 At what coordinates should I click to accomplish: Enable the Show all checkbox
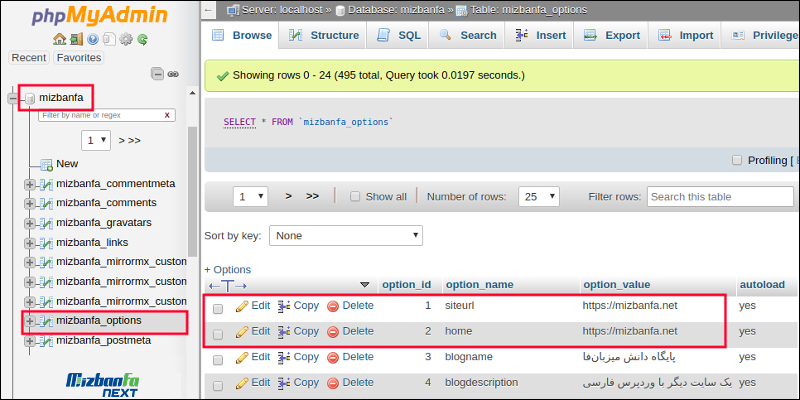(355, 197)
